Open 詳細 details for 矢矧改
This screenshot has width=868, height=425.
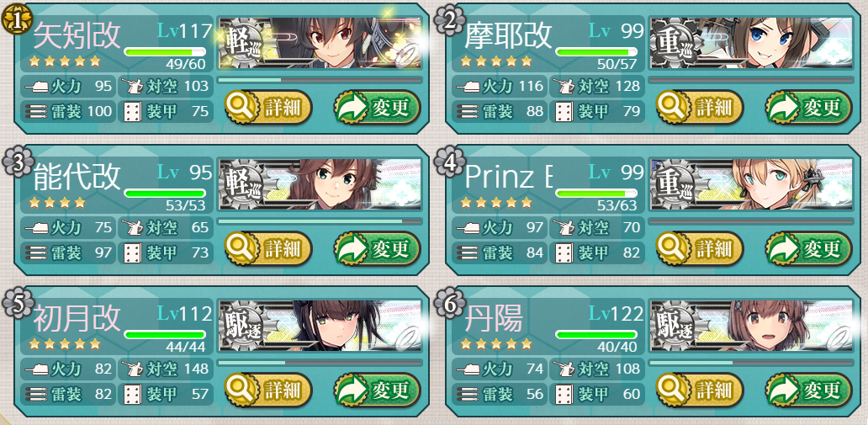point(268,107)
